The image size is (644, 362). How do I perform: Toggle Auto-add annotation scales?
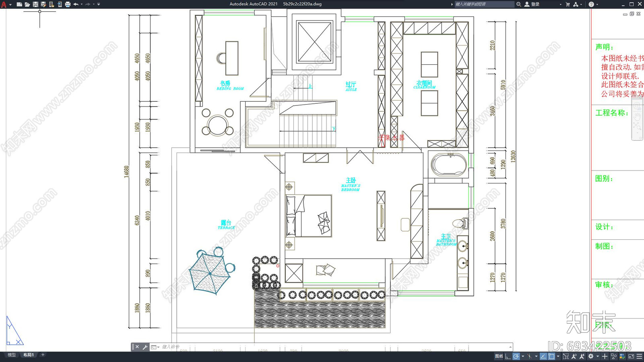pos(582,356)
